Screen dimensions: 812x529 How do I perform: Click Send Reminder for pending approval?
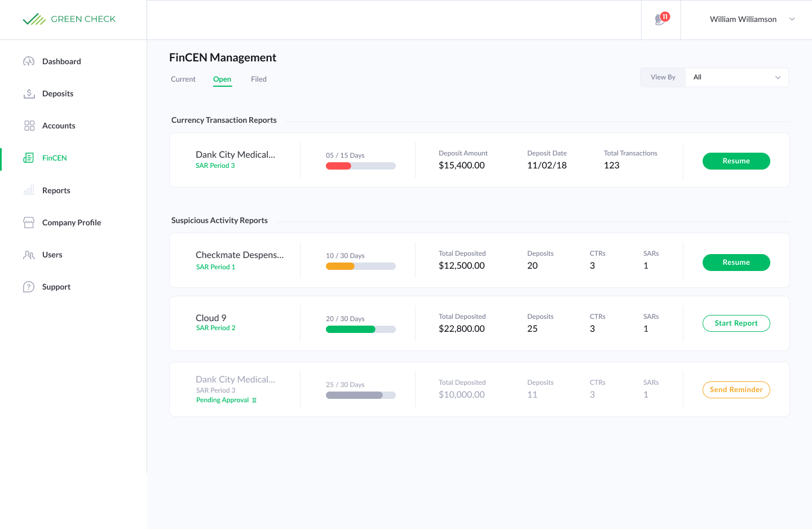coord(736,390)
